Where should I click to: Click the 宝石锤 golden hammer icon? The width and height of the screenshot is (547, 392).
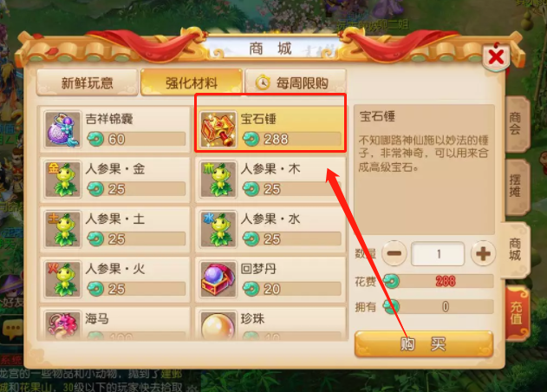tap(218, 130)
